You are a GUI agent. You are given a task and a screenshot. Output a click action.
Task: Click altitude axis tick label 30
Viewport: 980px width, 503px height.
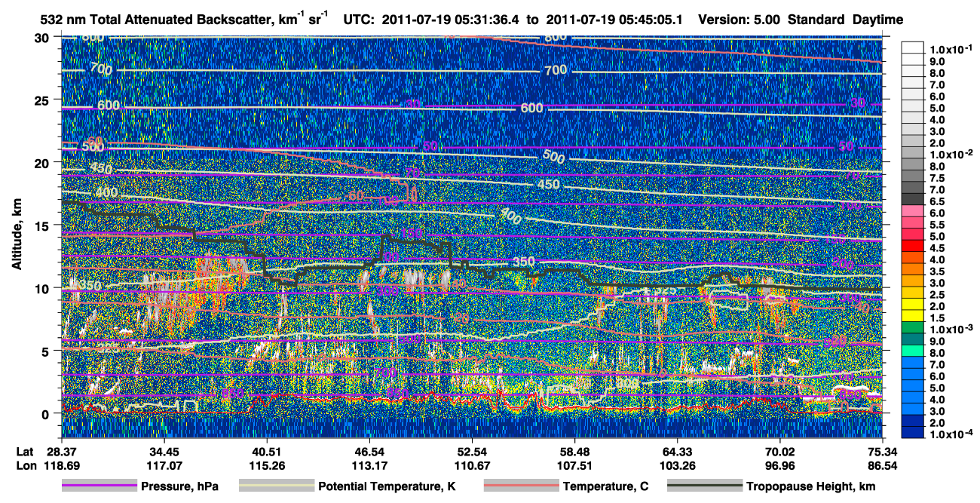43,37
